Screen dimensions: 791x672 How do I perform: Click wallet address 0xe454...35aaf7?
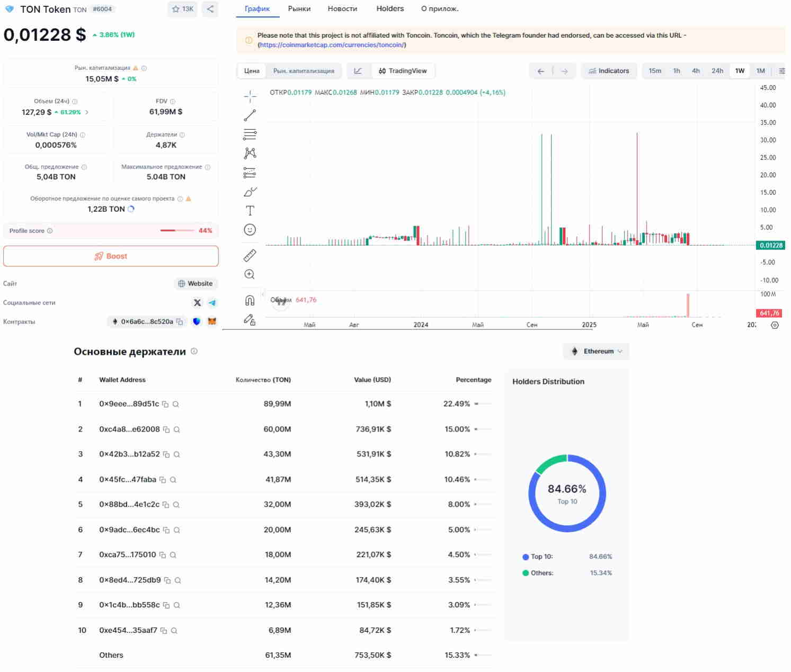(x=128, y=631)
